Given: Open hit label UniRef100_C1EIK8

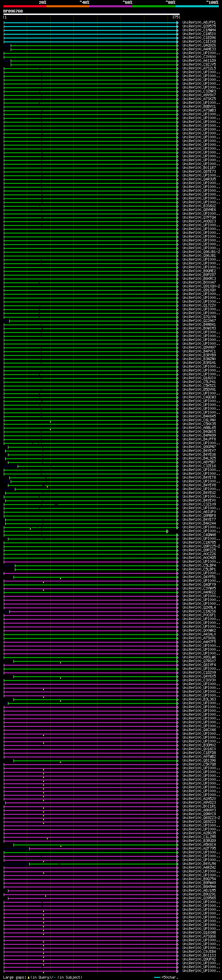Looking at the screenshot, I should coord(199,41).
